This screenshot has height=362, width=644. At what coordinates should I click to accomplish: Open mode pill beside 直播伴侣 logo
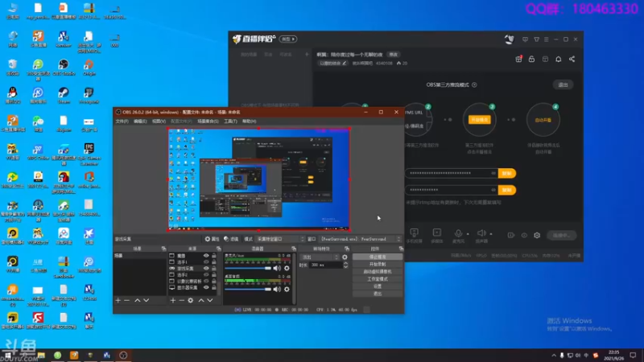[x=288, y=39]
